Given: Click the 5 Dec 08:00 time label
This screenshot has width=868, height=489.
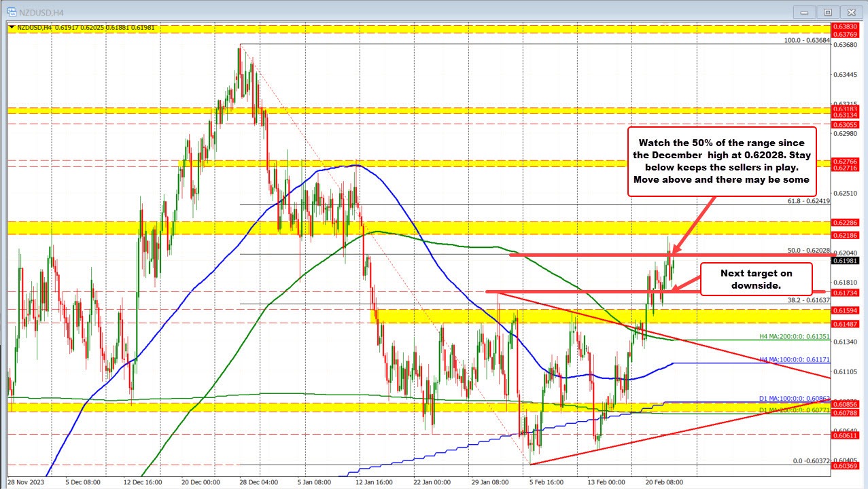Looking at the screenshot, I should (x=84, y=482).
